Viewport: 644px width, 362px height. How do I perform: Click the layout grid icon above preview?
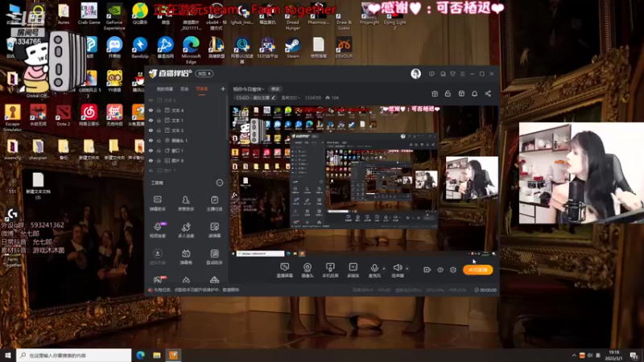coord(461,93)
